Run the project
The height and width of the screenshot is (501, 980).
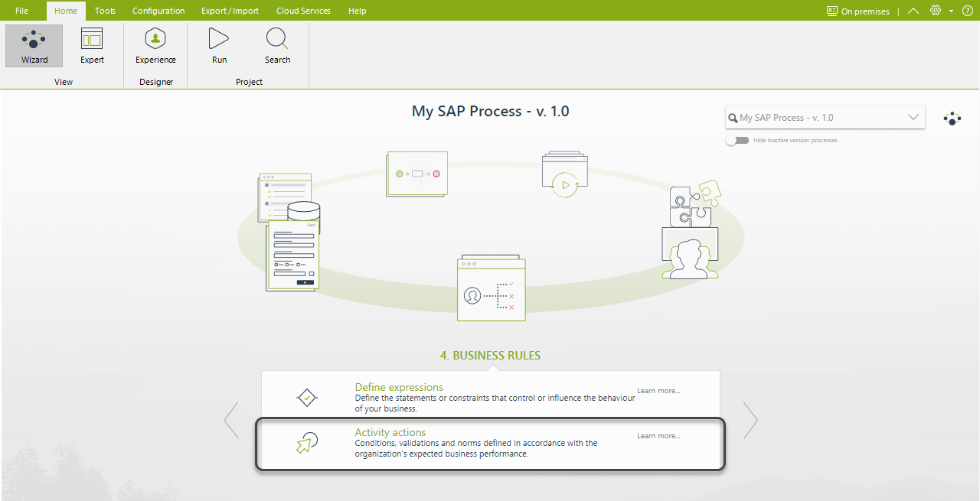[219, 46]
